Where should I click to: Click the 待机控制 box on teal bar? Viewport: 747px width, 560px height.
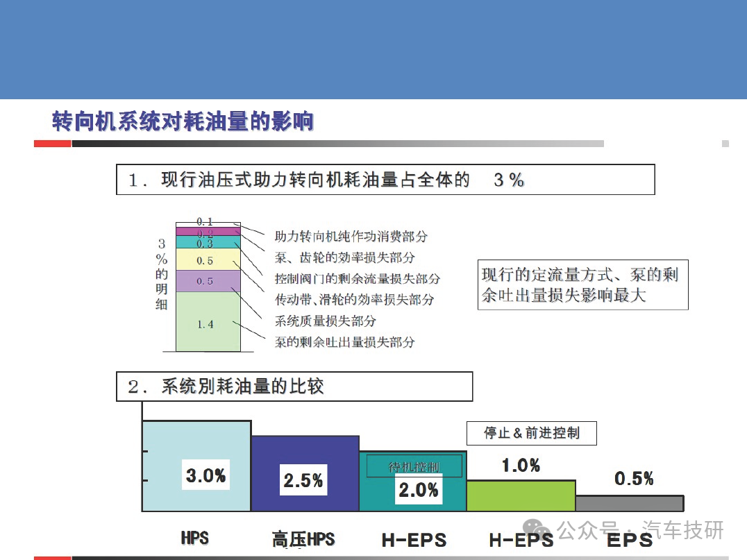coord(414,466)
